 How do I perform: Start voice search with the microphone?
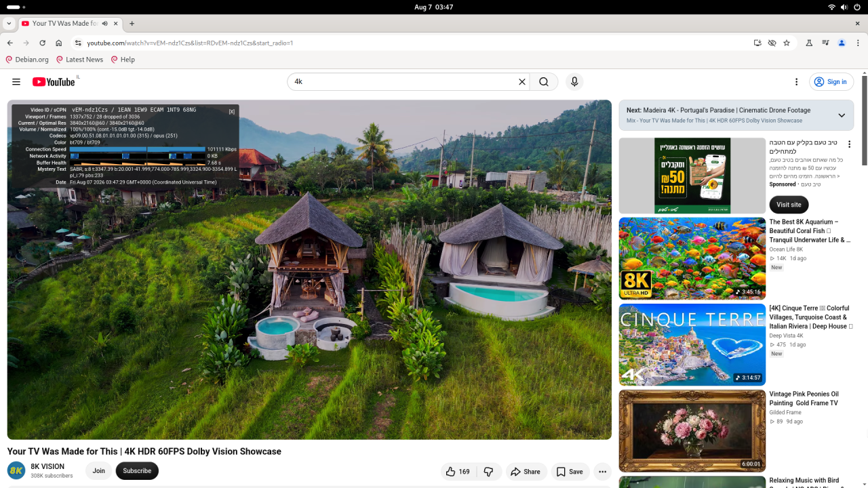574,82
